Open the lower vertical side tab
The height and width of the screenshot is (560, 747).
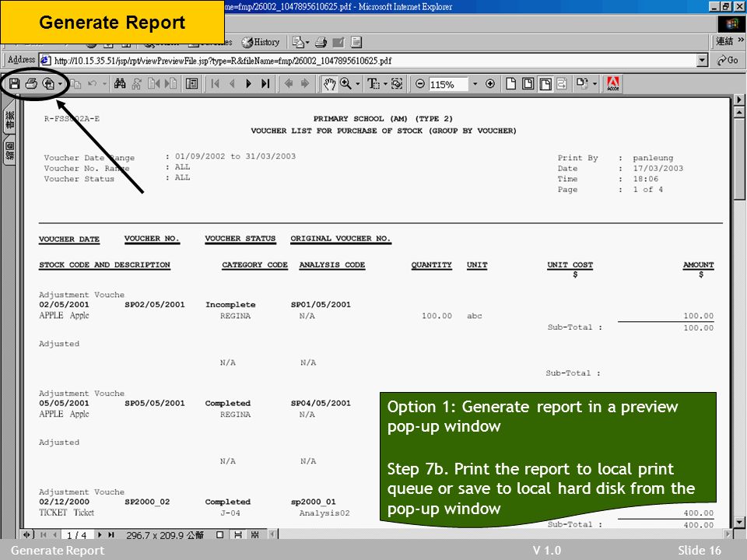pos(9,150)
